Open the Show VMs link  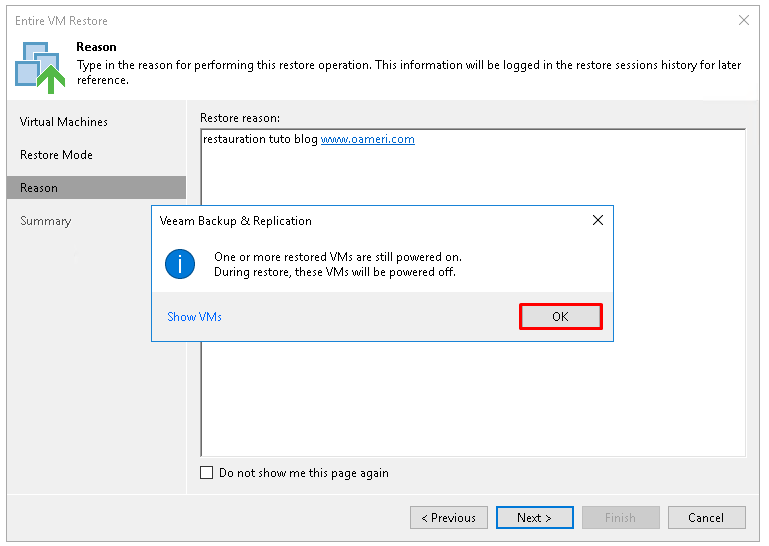click(x=194, y=317)
